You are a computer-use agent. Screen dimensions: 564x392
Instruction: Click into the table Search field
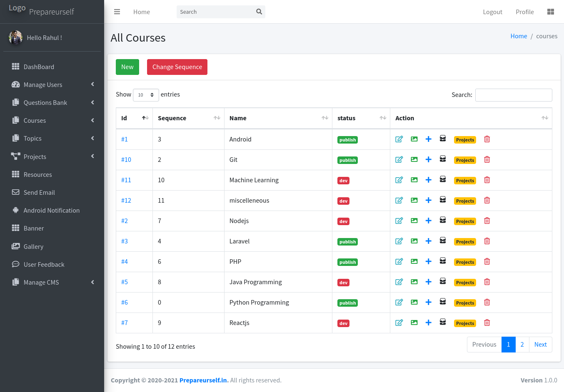tap(514, 95)
